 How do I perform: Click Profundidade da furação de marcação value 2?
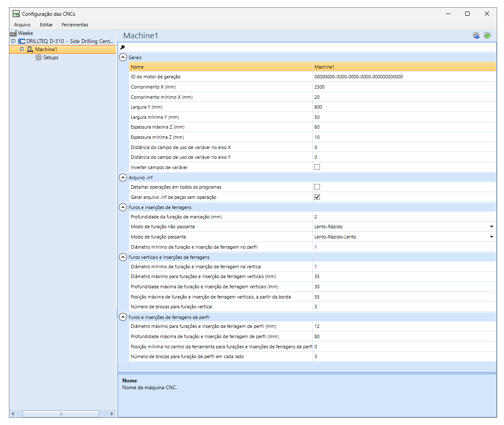pyautogui.click(x=404, y=217)
